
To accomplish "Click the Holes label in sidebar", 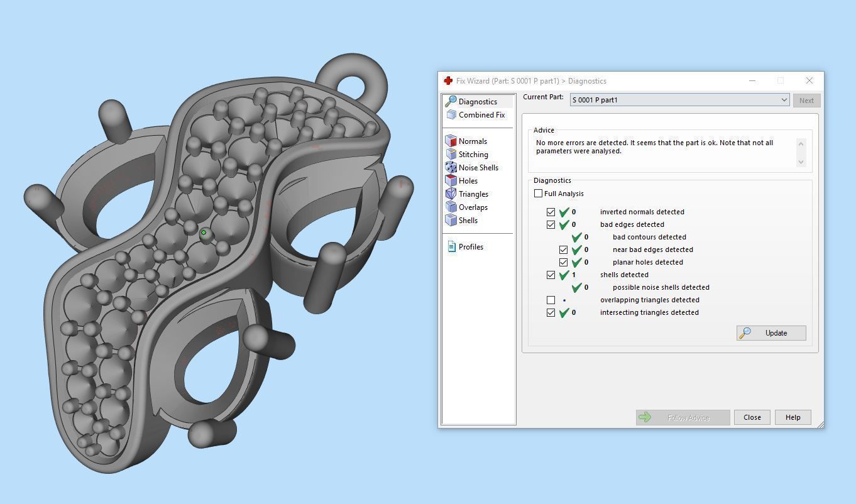I will tap(468, 180).
